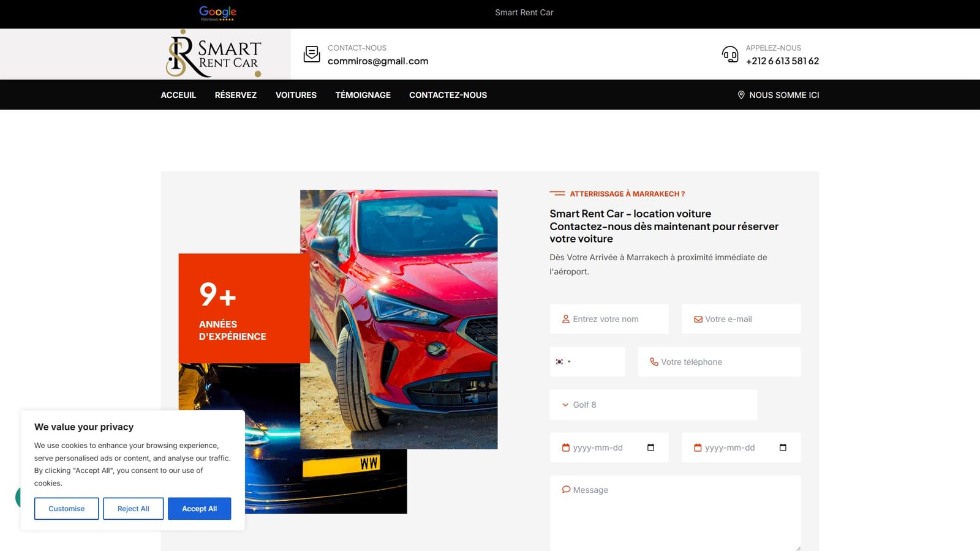
Task: Open the second date field calendar picker
Action: tap(783, 448)
